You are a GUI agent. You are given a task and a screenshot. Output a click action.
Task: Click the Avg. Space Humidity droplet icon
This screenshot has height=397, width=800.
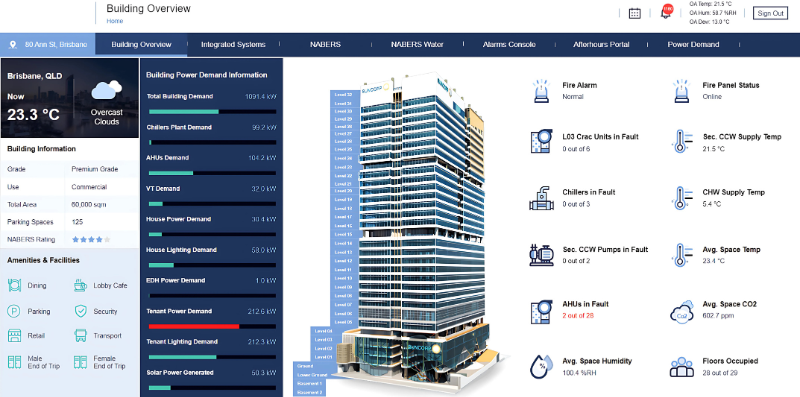point(540,366)
